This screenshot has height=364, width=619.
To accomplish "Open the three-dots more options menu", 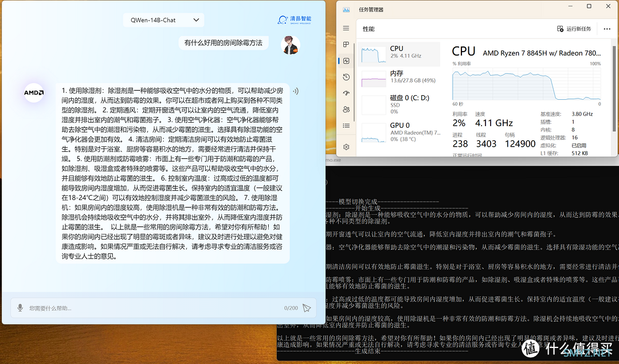I will click(607, 29).
